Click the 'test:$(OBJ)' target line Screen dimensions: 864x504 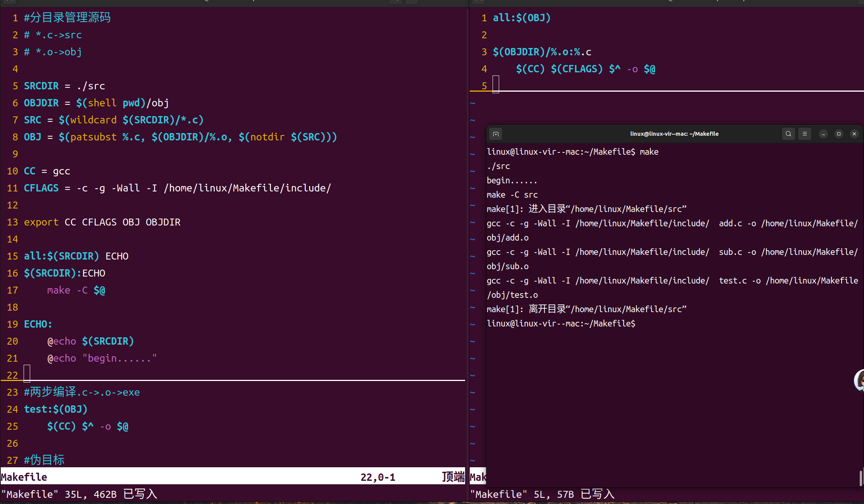pyautogui.click(x=56, y=409)
